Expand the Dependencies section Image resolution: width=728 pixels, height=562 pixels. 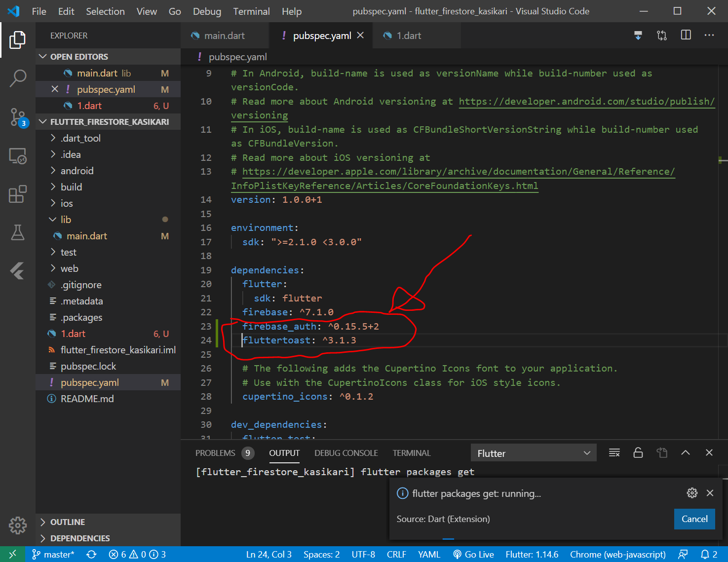click(x=108, y=538)
